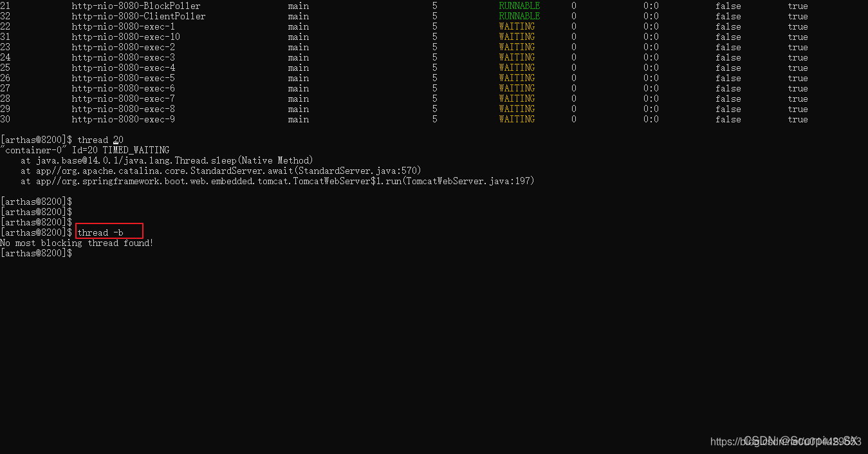868x454 pixels.
Task: Click "No most blocking thread found!" message
Action: coord(77,243)
